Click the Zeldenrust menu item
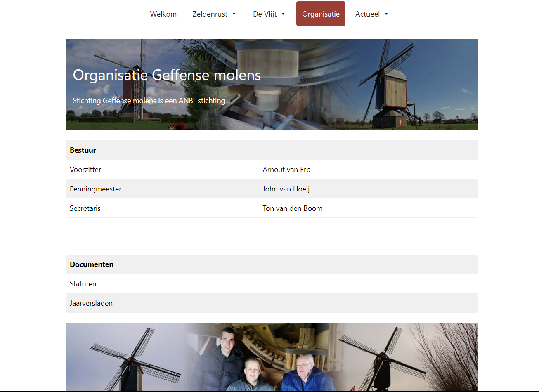 [x=210, y=14]
